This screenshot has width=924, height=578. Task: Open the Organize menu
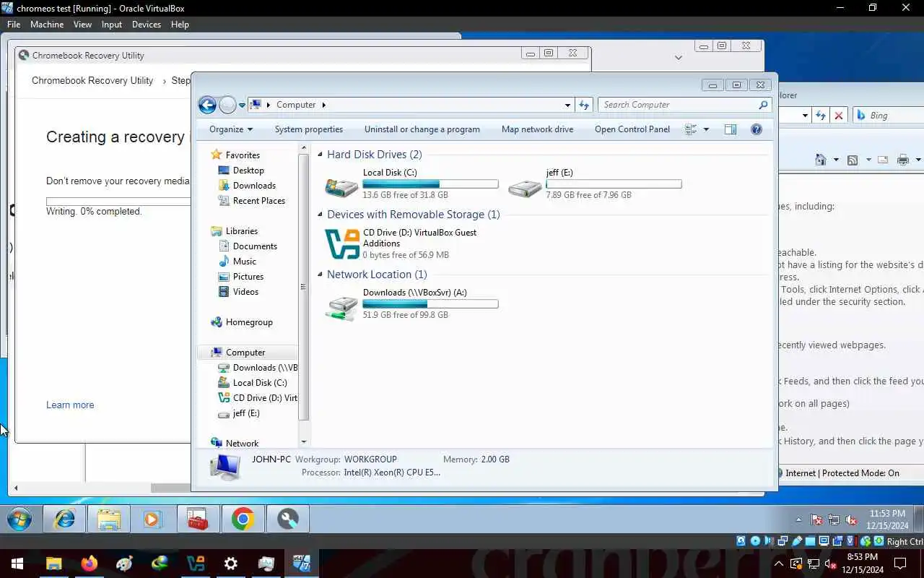(x=231, y=129)
